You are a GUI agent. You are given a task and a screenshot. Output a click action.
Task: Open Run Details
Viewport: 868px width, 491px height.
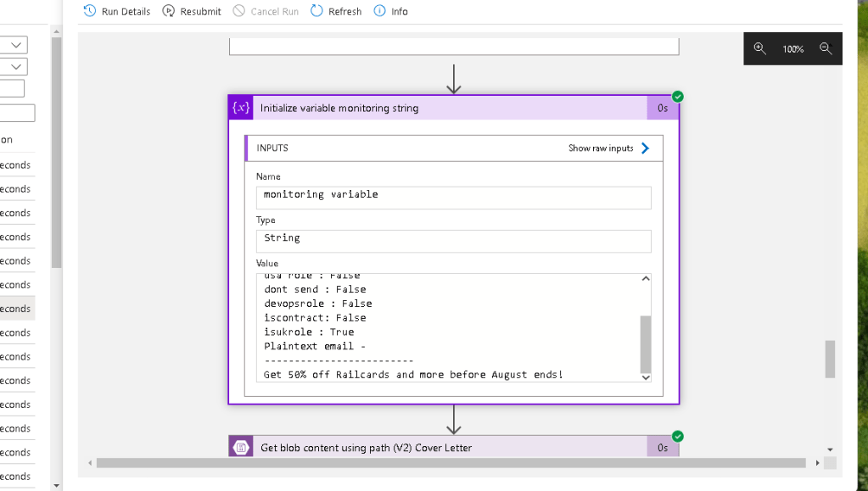pos(117,11)
